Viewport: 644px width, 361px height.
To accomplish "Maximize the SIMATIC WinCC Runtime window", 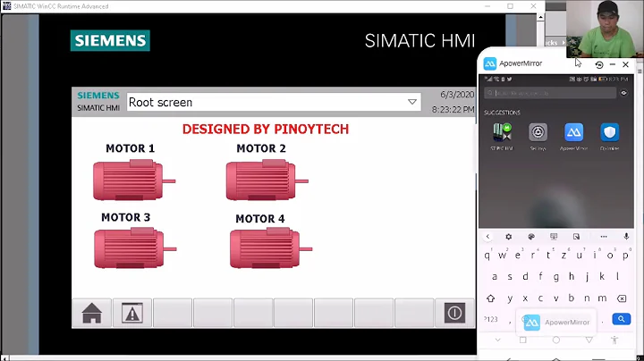I will point(510,6).
